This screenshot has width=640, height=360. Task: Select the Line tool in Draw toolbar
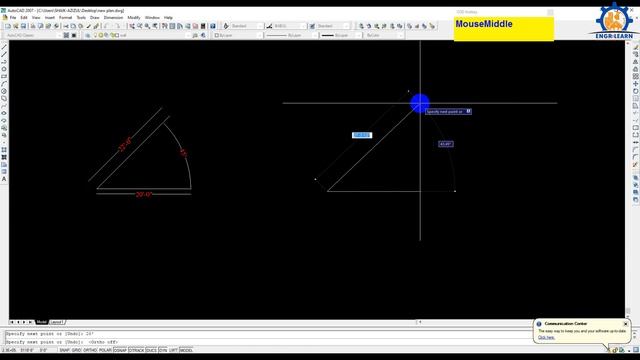click(4, 47)
